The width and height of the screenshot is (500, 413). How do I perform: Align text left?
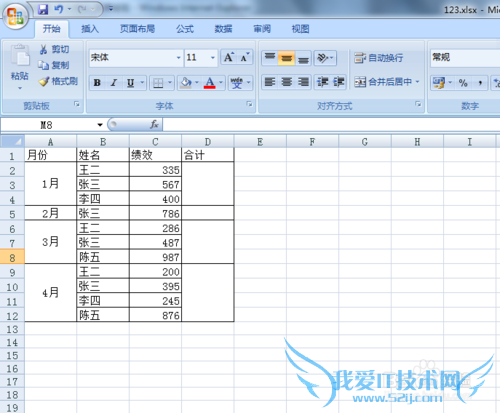(x=270, y=82)
